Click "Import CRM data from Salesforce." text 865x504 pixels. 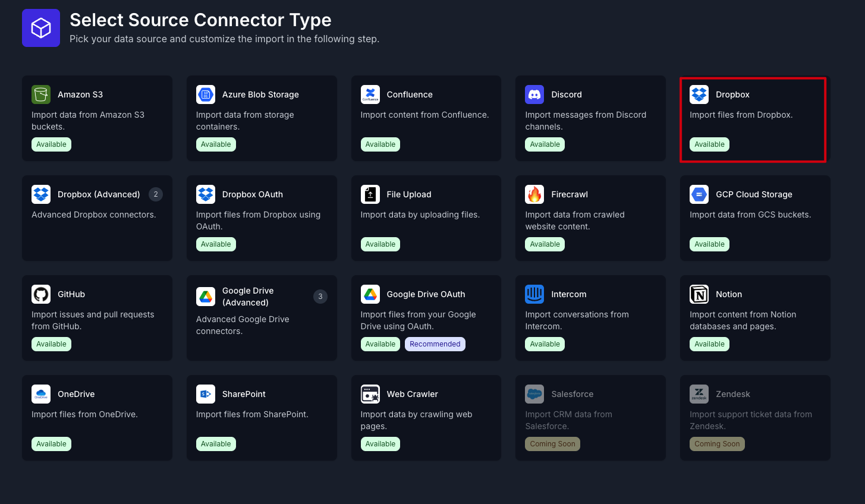pyautogui.click(x=568, y=420)
